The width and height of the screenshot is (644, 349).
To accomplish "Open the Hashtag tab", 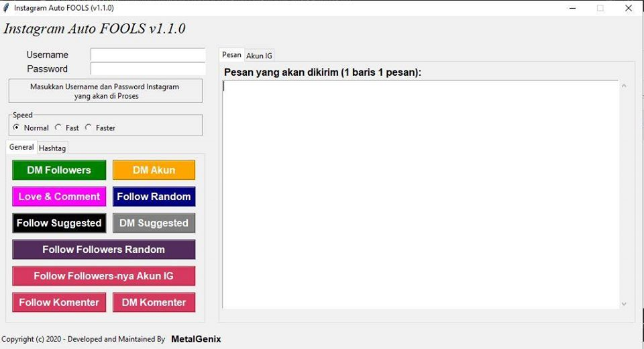I will point(52,148).
